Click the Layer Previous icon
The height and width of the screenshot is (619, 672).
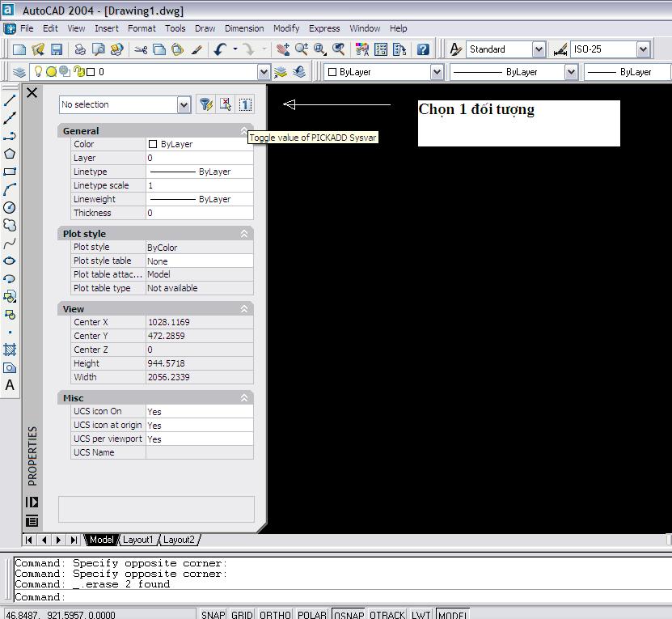pos(299,72)
